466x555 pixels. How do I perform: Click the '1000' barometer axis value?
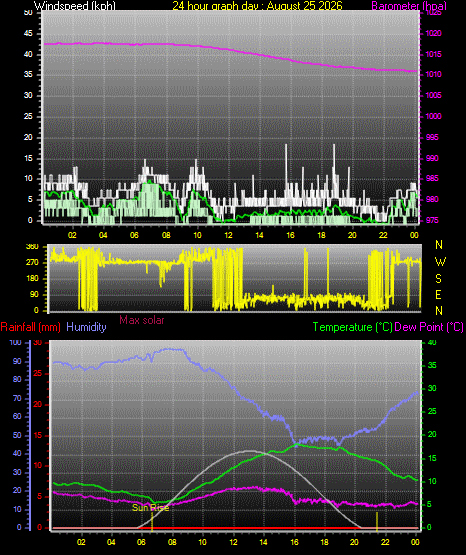point(433,116)
